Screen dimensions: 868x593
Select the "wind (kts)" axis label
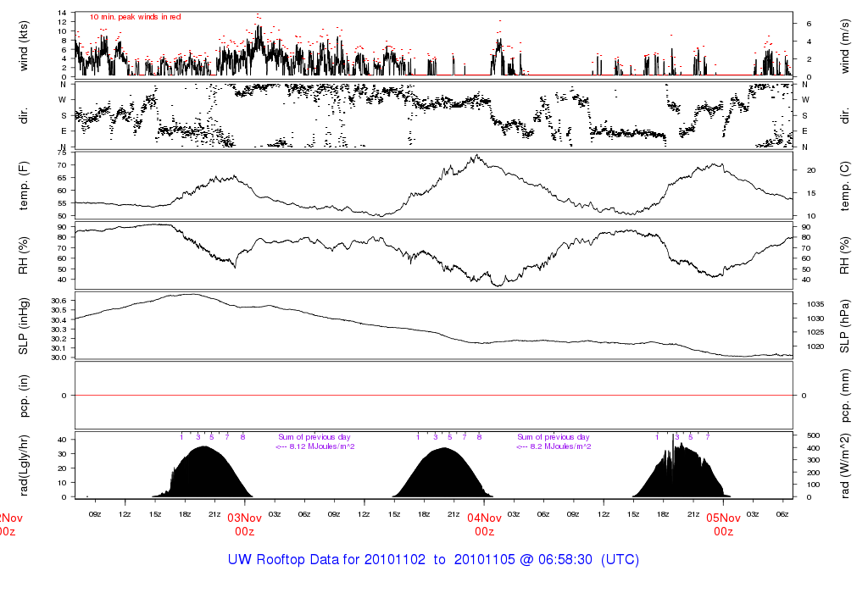pyautogui.click(x=23, y=46)
